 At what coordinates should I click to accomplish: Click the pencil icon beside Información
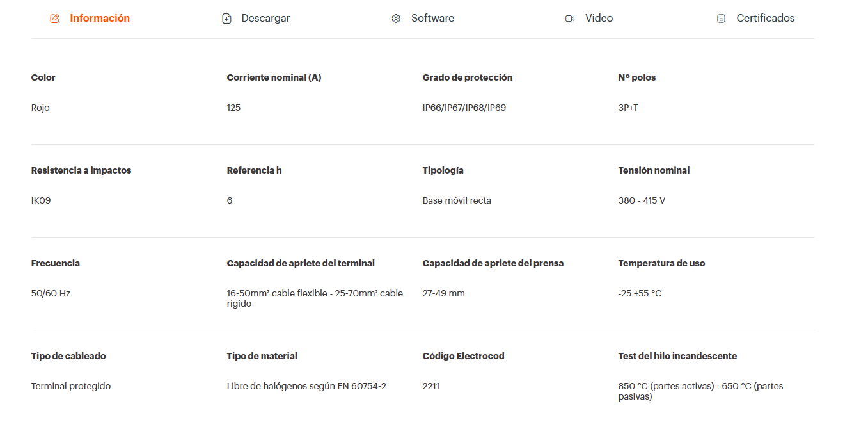(54, 19)
